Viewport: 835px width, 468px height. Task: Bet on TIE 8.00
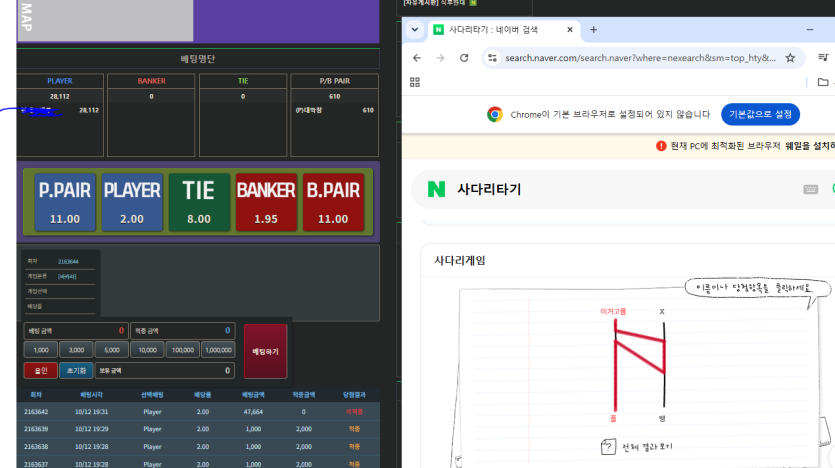tap(199, 202)
